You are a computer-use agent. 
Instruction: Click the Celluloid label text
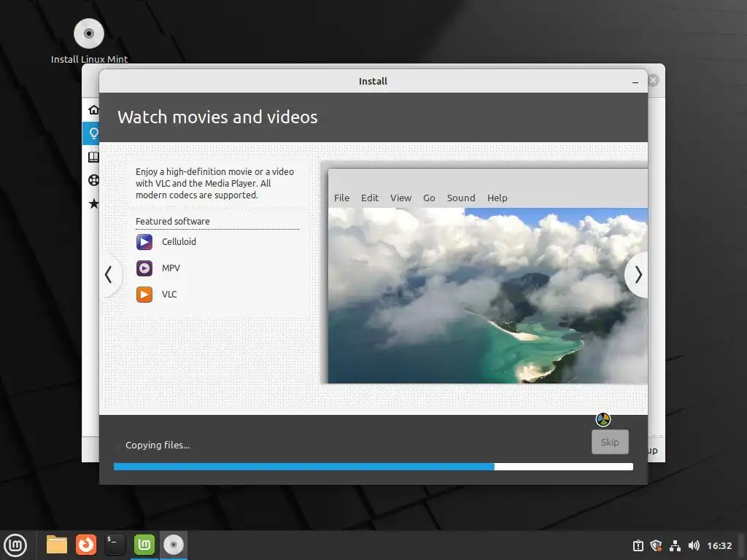click(179, 242)
